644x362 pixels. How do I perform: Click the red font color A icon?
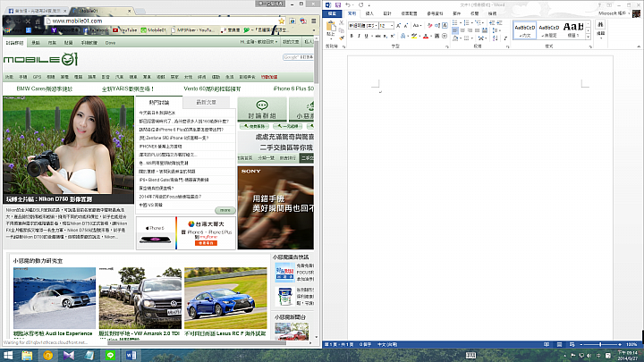click(426, 36)
